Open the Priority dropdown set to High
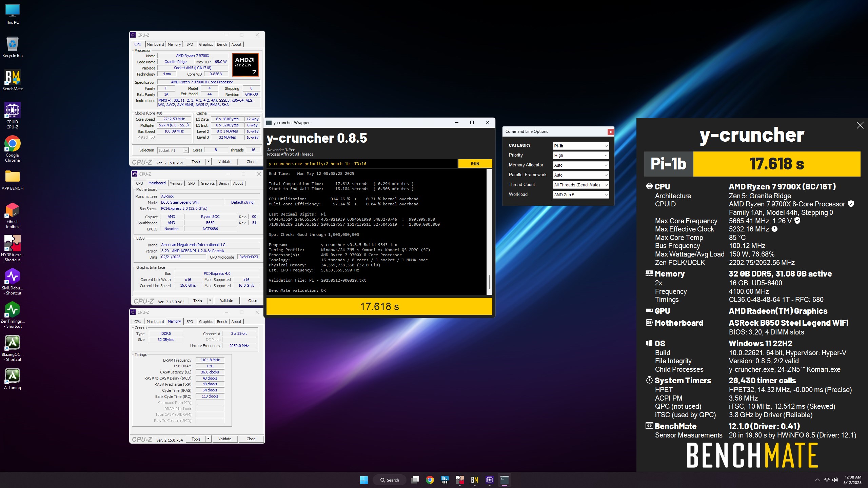The width and height of the screenshot is (868, 488). (581, 156)
